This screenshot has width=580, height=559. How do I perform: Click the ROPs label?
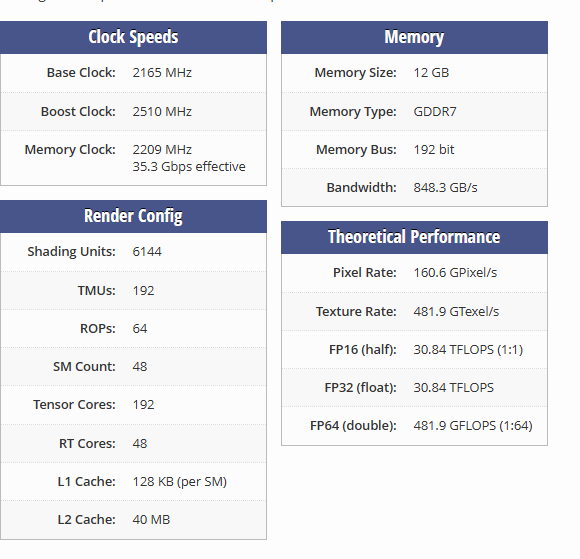click(98, 329)
